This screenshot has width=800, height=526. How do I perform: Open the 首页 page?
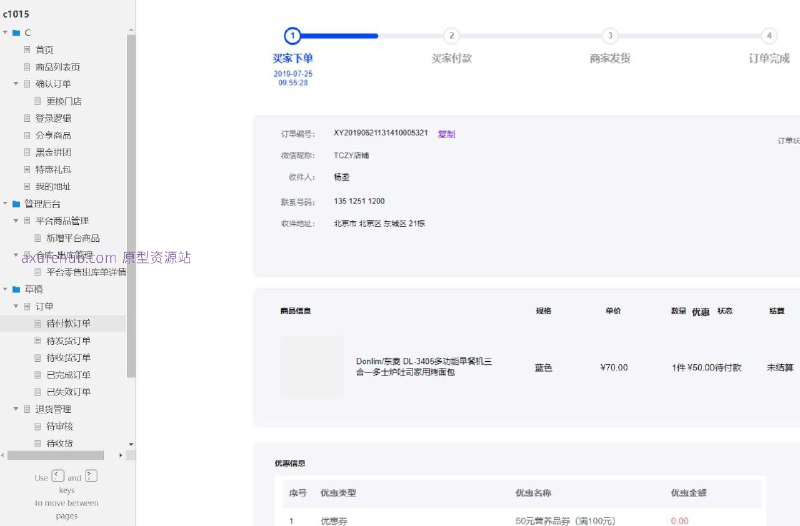click(44, 49)
